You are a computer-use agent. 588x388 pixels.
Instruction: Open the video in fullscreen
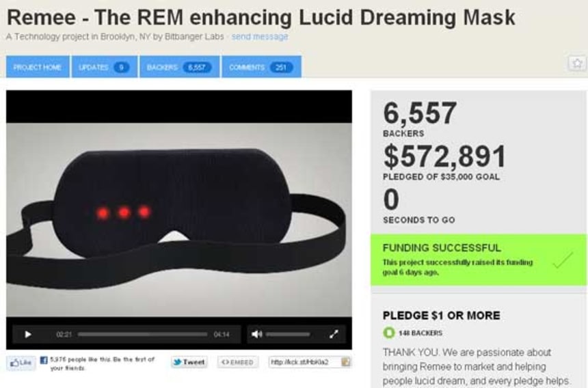coord(334,334)
